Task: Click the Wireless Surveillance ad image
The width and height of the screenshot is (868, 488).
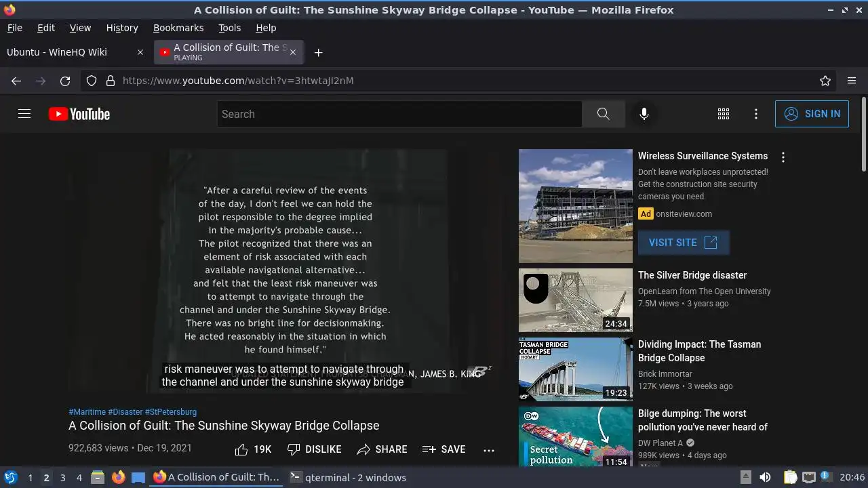Action: pos(576,206)
